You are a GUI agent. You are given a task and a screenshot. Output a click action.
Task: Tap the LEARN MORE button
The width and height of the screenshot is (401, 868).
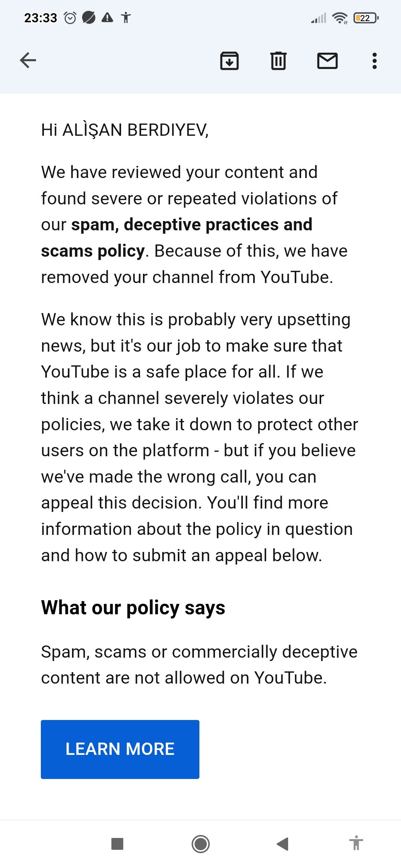tap(120, 749)
